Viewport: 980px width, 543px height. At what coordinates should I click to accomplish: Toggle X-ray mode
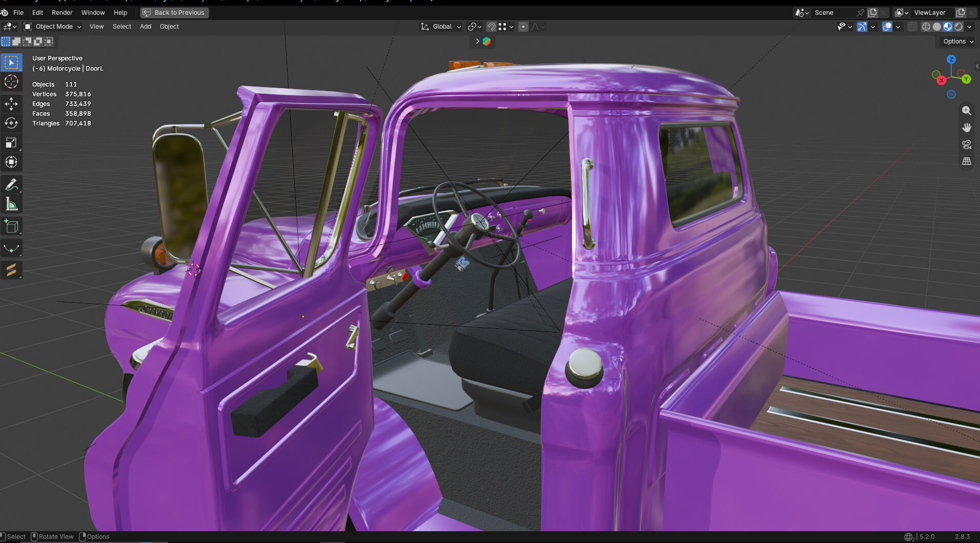click(912, 27)
